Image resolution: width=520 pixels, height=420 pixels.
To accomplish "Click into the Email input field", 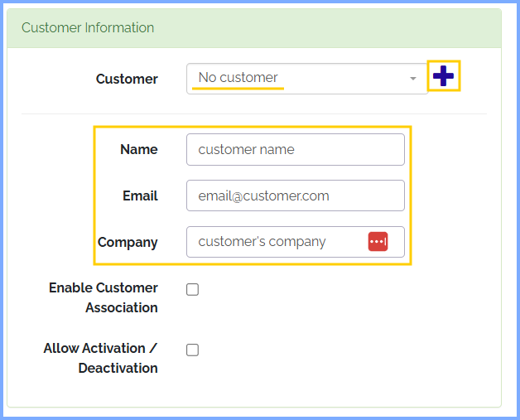I will (295, 196).
